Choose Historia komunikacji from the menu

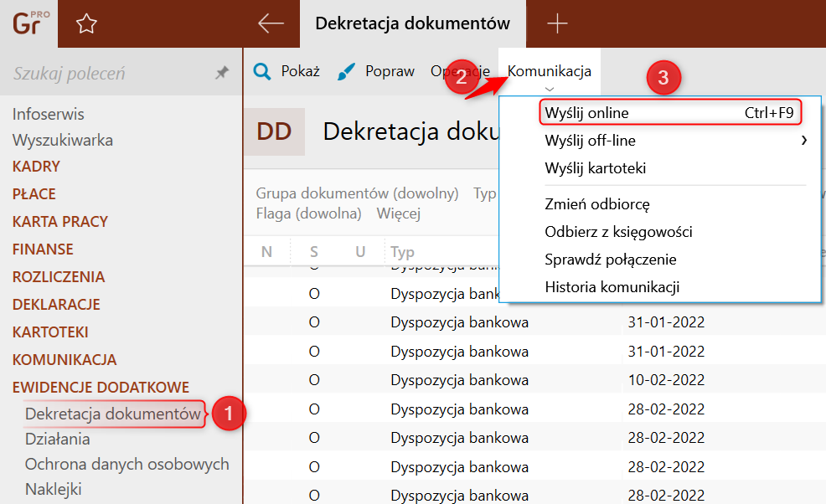pos(612,287)
